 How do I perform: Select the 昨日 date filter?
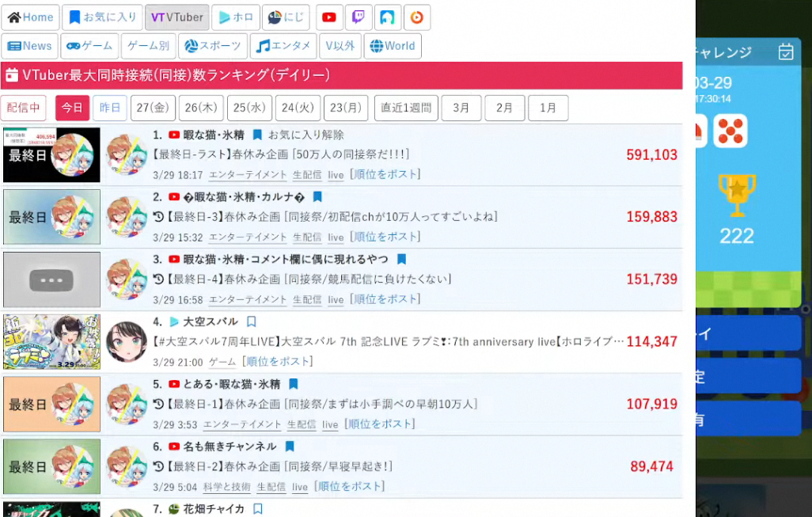click(x=110, y=108)
